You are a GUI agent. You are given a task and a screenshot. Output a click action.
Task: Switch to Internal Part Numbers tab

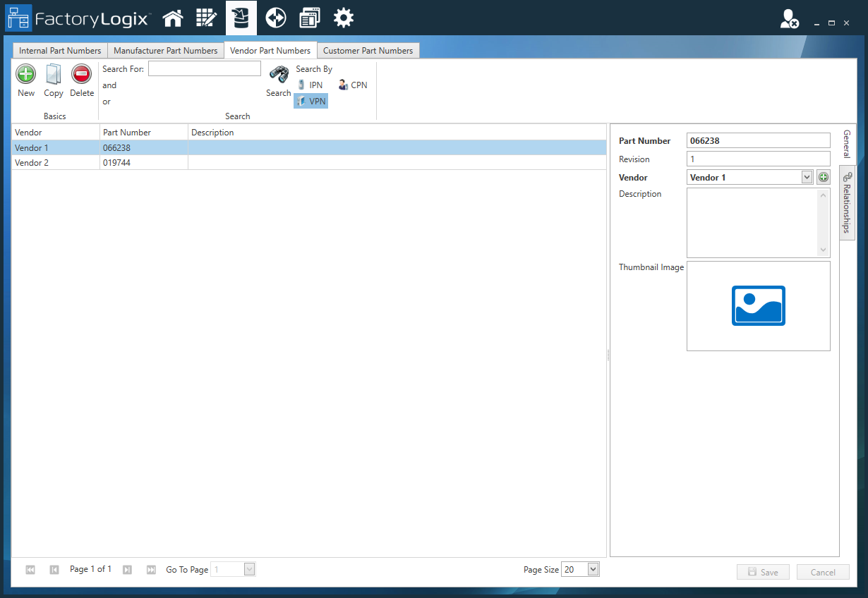(x=60, y=51)
